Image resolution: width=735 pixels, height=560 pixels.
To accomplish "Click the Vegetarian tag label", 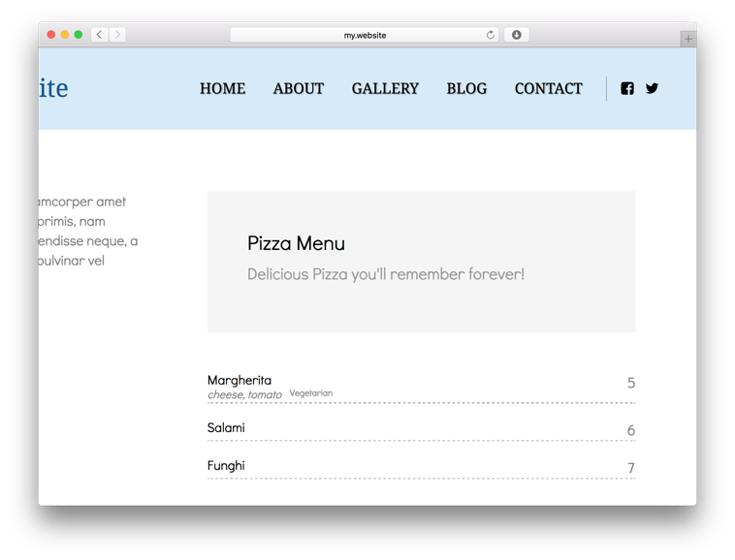I will point(311,393).
